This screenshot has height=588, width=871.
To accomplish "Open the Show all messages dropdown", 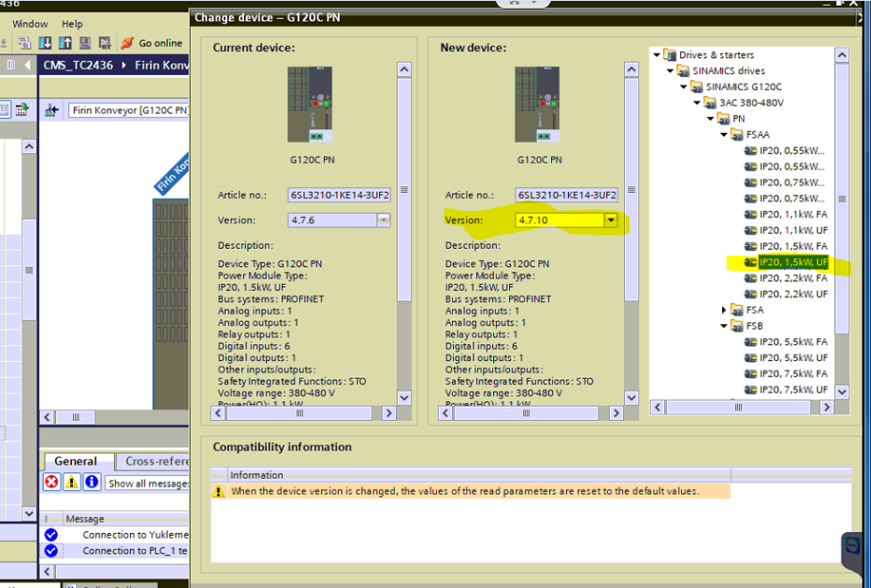I will (x=147, y=483).
